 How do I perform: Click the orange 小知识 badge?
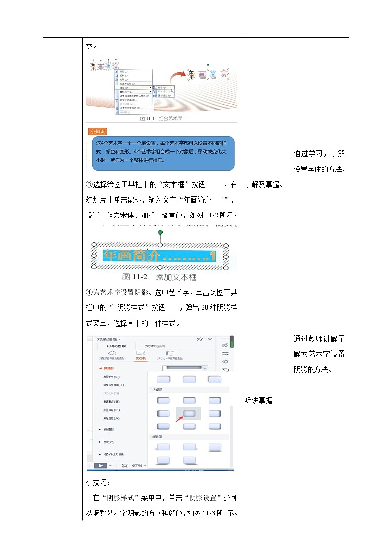(x=98, y=131)
